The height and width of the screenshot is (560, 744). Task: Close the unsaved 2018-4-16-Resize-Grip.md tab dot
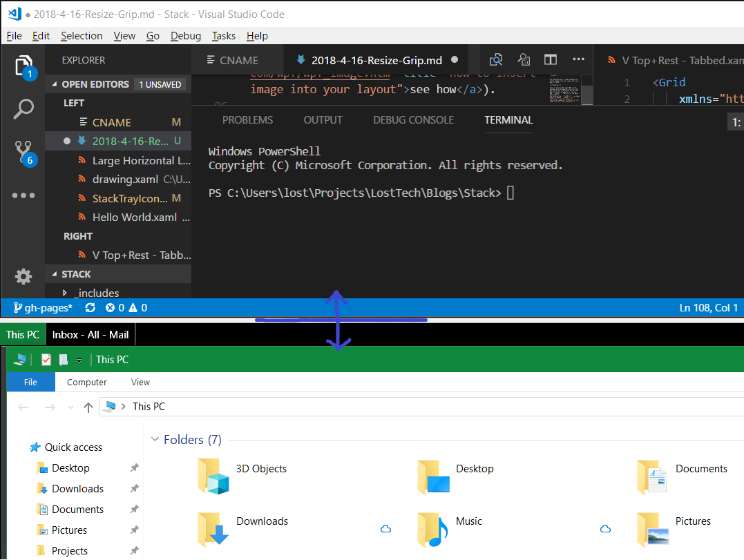(455, 60)
